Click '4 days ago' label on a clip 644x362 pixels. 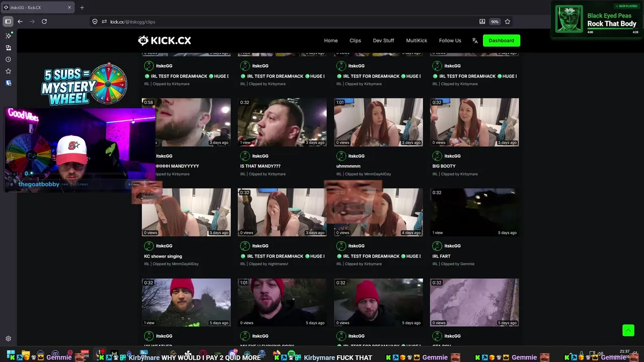coord(411,233)
